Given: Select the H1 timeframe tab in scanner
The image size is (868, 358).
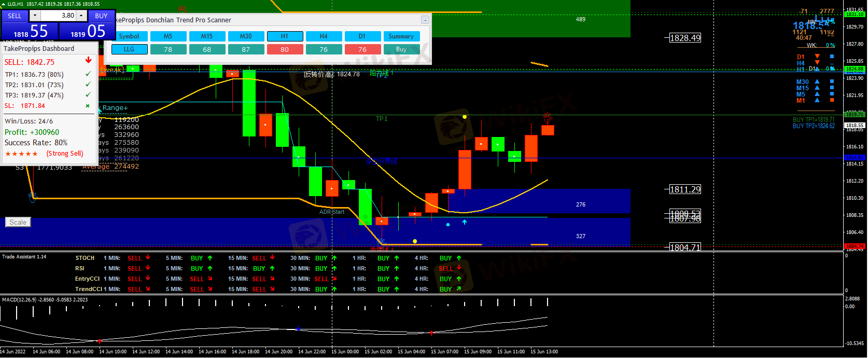Looking at the screenshot, I should (x=285, y=36).
